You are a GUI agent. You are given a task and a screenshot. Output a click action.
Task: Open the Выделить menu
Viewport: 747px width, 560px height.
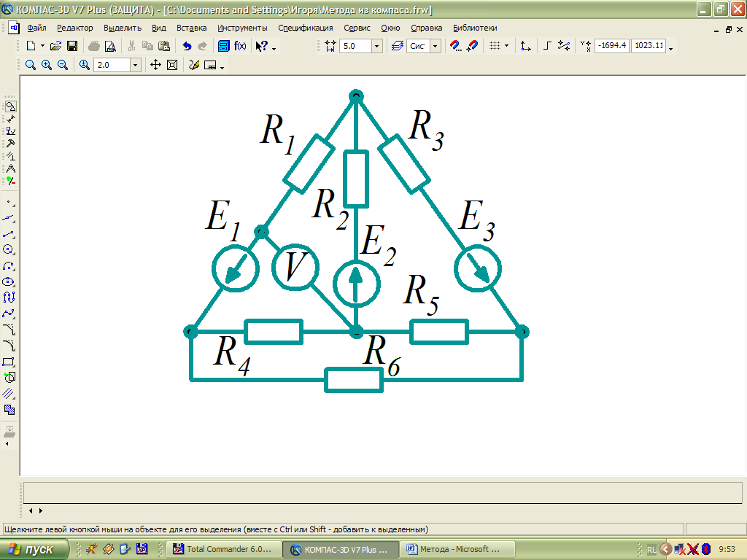[x=123, y=28]
